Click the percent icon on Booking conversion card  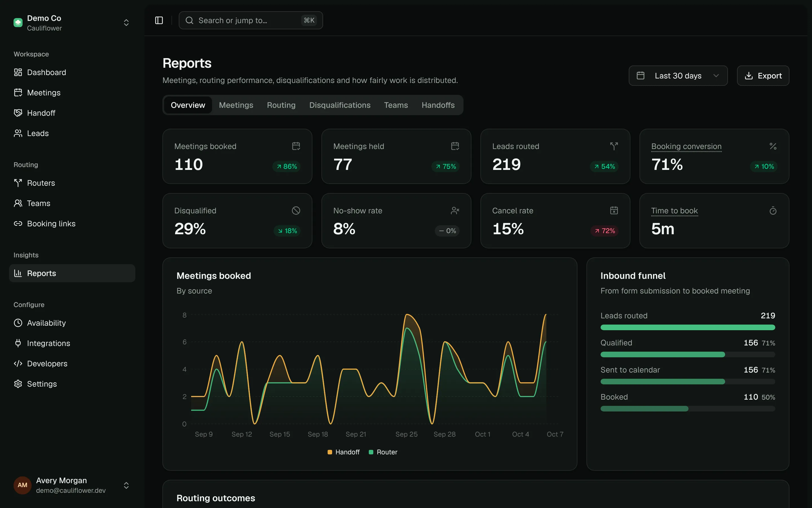point(773,146)
